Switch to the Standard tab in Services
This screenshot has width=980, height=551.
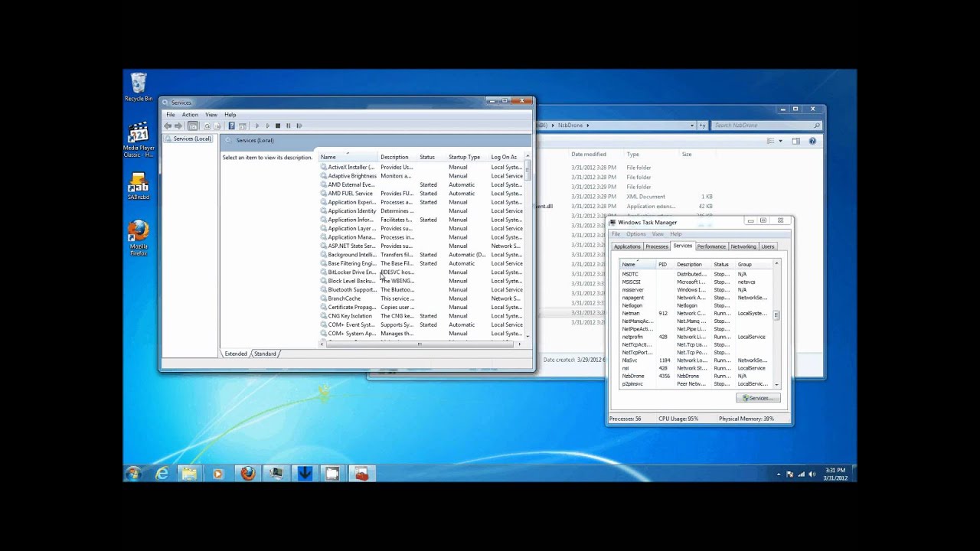pyautogui.click(x=266, y=354)
